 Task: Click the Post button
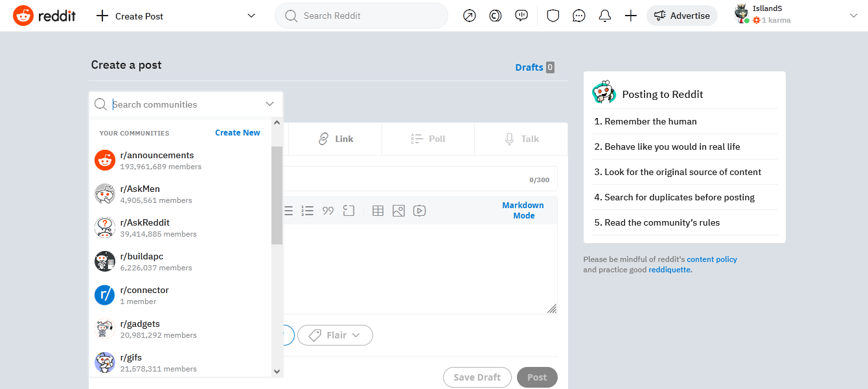click(537, 377)
